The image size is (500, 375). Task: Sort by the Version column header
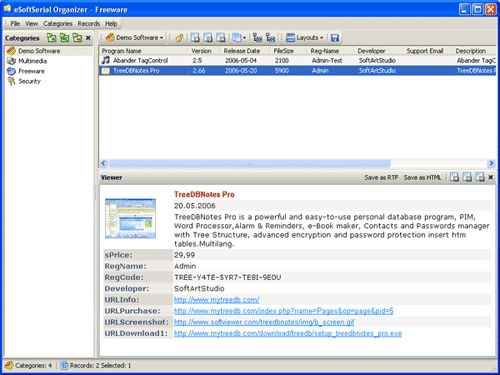coord(205,51)
